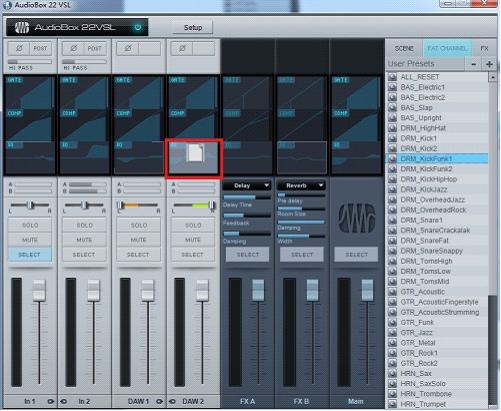Mute the In 2 channel
Viewport: 501px width, 411px height.
tap(84, 240)
